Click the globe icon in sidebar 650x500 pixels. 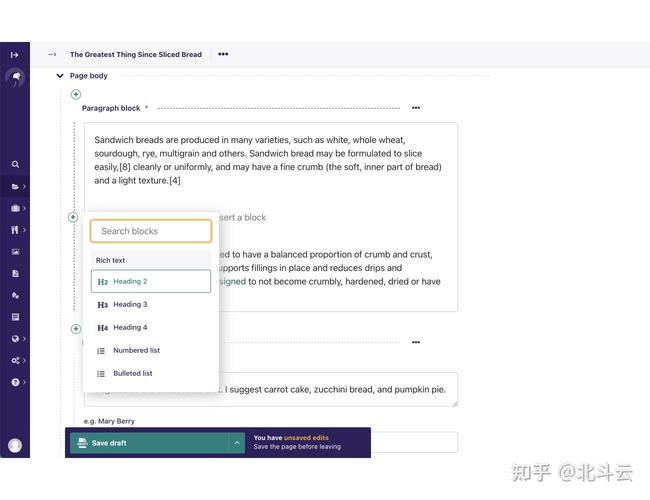15,339
